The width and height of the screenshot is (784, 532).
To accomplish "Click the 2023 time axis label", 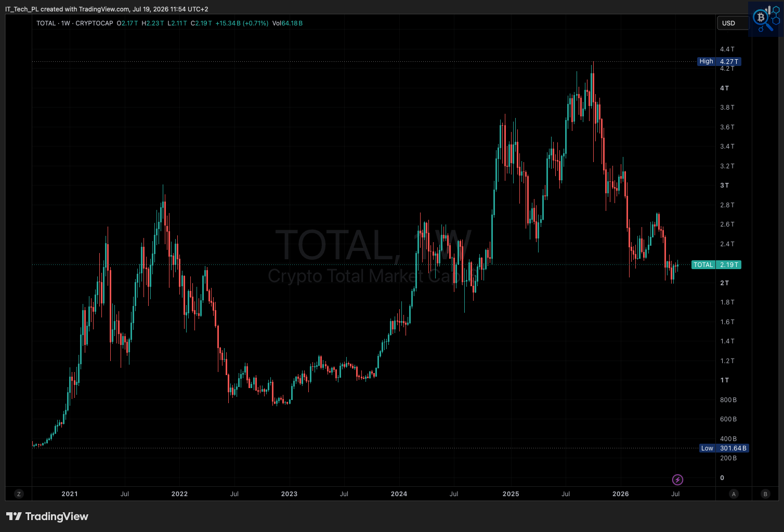I will click(289, 494).
